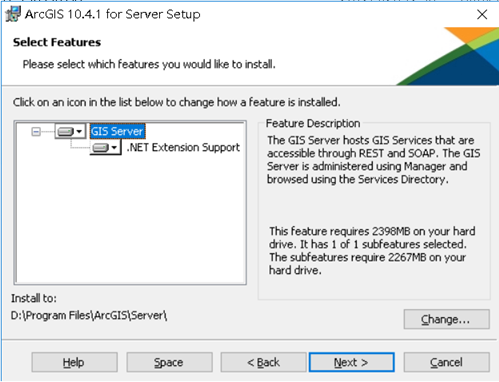This screenshot has width=499, height=382.
Task: Select the GIS Server feature
Action: (117, 131)
